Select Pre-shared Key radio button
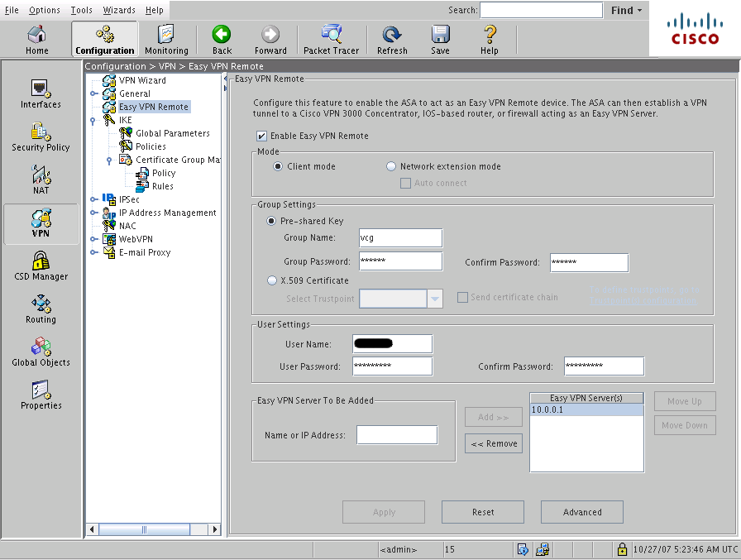The image size is (741, 560). click(x=271, y=221)
